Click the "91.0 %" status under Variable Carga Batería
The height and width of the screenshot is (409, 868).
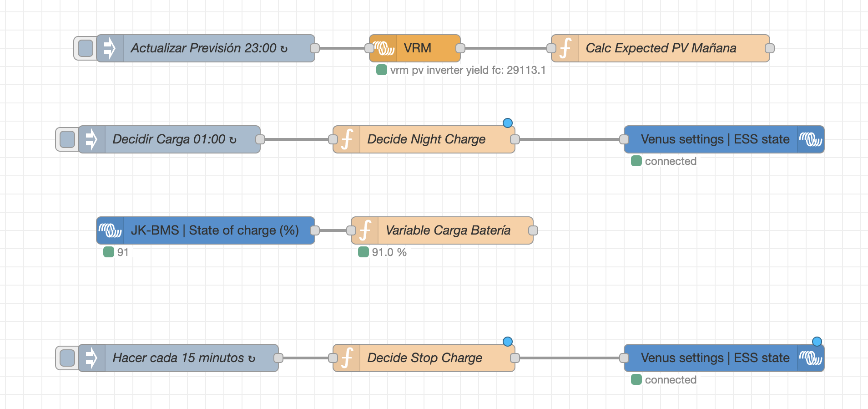[x=389, y=252]
